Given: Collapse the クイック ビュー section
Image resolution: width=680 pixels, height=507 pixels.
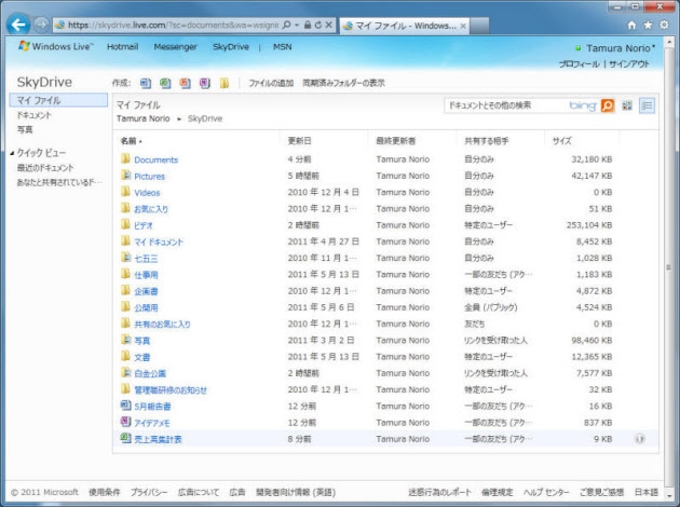Looking at the screenshot, I should tap(11, 153).
